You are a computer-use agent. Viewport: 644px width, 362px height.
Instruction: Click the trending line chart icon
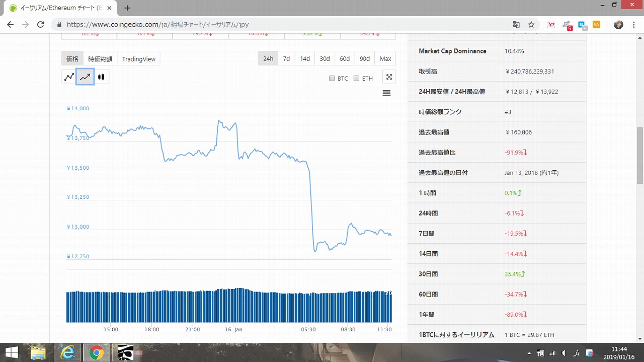[85, 77]
